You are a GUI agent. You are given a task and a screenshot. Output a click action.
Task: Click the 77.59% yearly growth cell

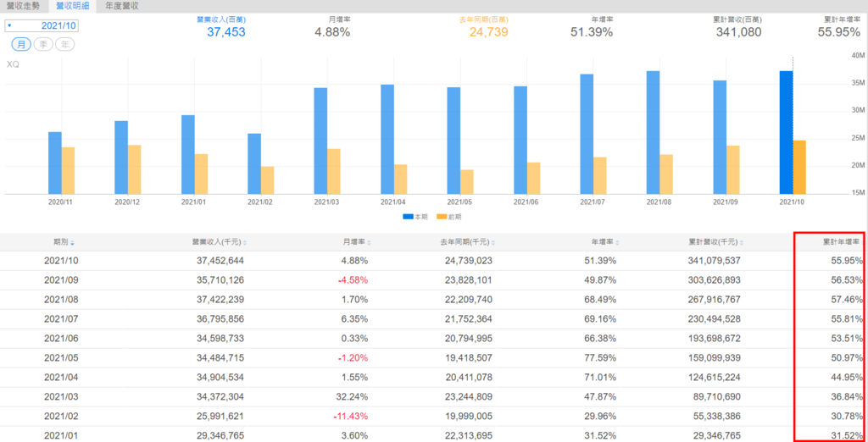tap(602, 358)
